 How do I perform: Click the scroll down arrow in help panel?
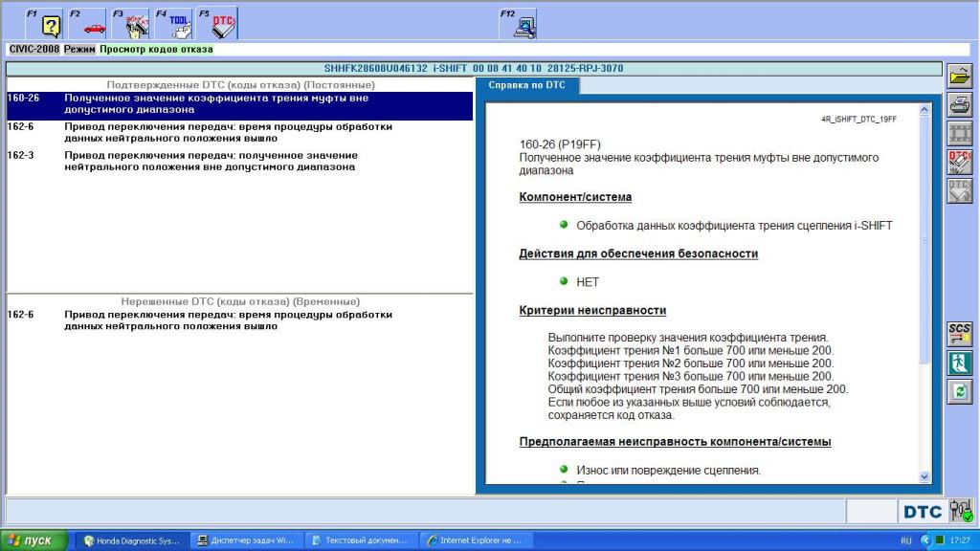[924, 476]
